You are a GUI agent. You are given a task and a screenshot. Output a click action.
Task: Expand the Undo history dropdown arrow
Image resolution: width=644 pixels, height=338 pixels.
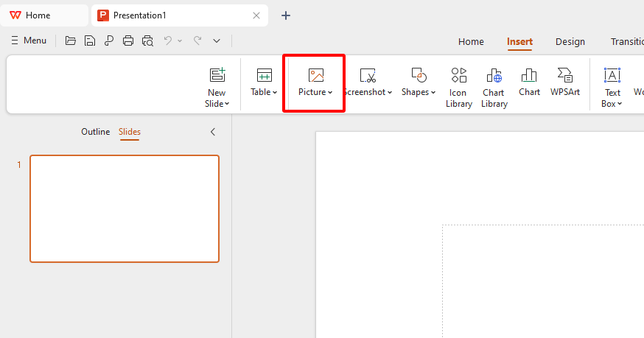point(180,41)
